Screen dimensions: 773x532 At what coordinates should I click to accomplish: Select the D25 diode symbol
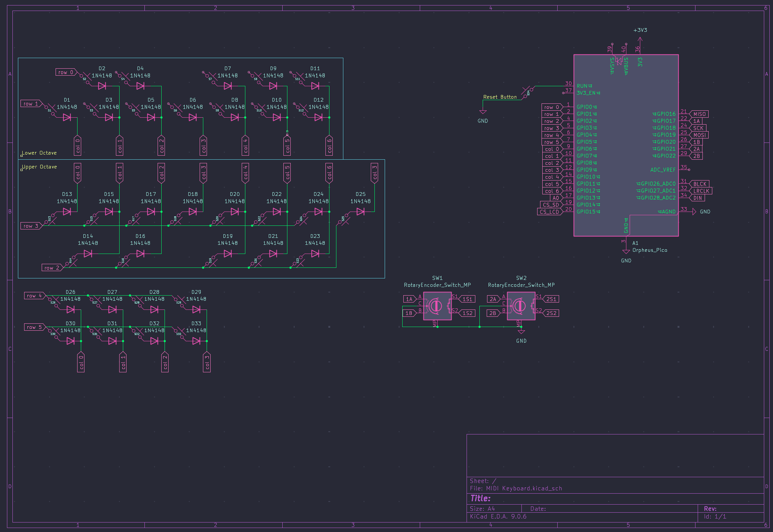(x=361, y=212)
